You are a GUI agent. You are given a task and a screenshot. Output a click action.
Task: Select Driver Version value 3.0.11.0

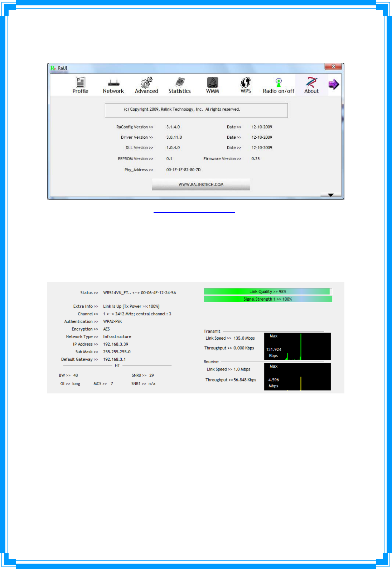click(x=174, y=138)
